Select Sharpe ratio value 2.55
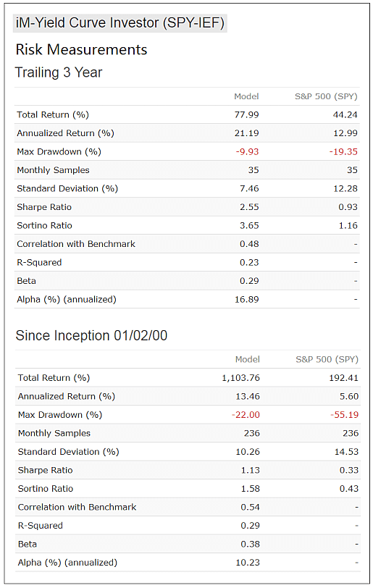Viewport: 373px width, 588px height. (250, 207)
